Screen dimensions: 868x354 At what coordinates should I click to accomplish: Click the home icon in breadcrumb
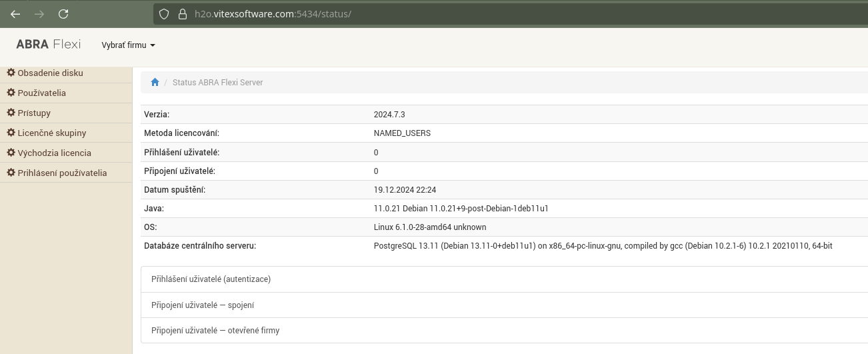[155, 82]
